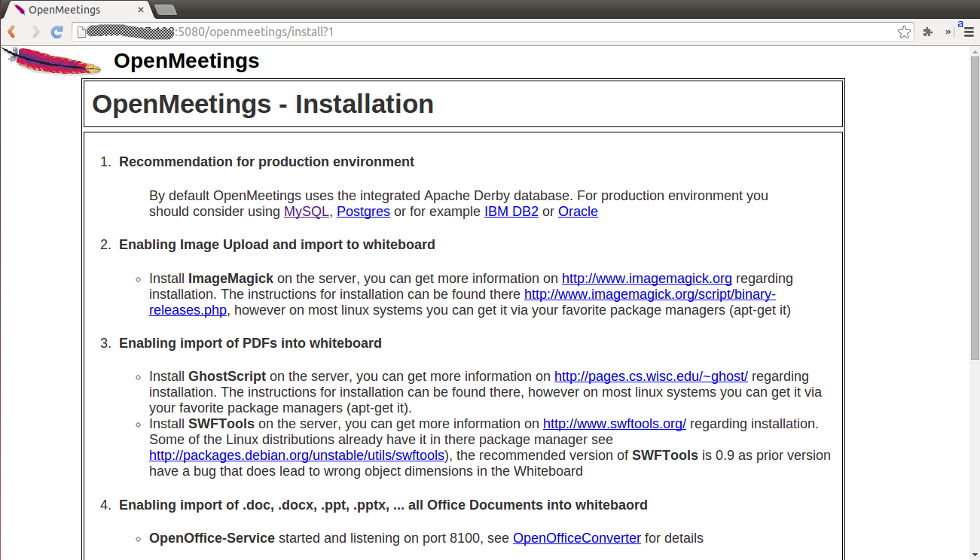
Task: Visit the http://www.imagemagick.org link
Action: (x=647, y=278)
